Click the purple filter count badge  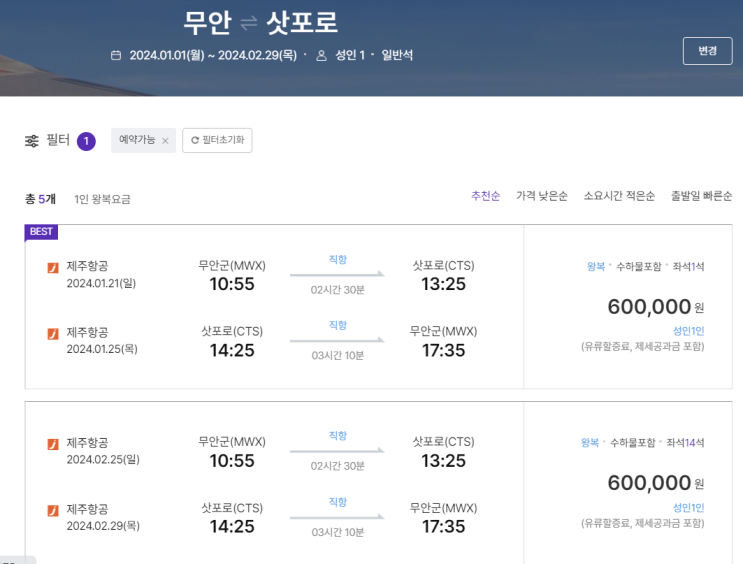pos(86,141)
